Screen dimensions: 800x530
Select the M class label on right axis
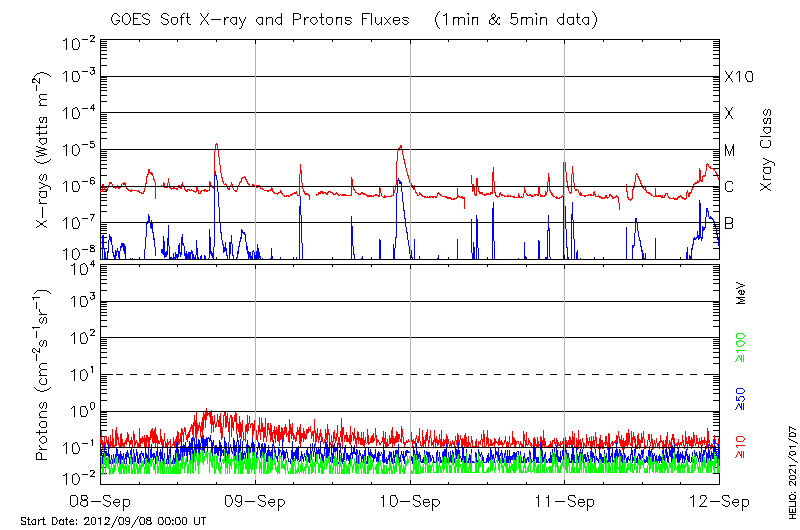(x=730, y=151)
